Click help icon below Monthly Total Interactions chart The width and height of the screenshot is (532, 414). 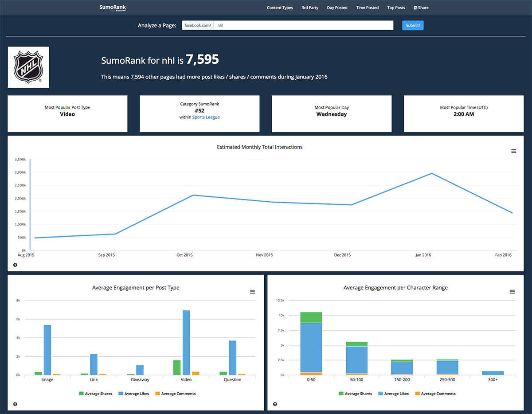tap(15, 265)
